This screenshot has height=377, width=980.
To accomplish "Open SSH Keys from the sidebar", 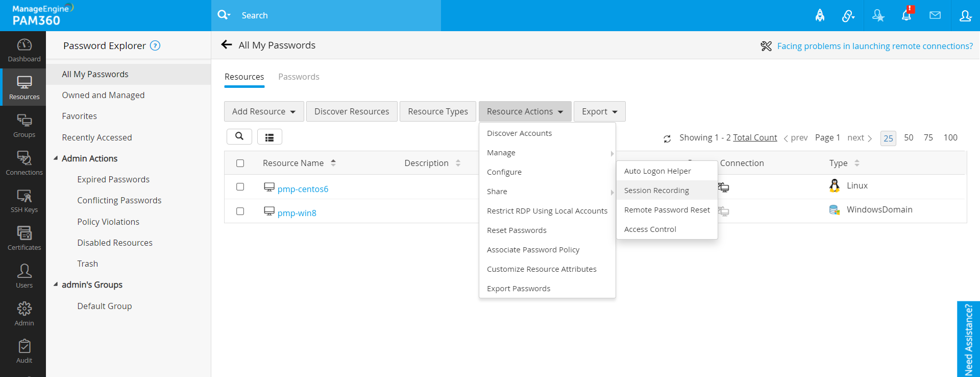I will pos(24,201).
